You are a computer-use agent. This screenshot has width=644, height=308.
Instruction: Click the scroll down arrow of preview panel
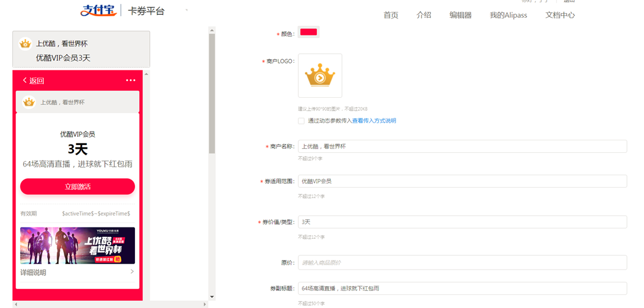(212, 297)
